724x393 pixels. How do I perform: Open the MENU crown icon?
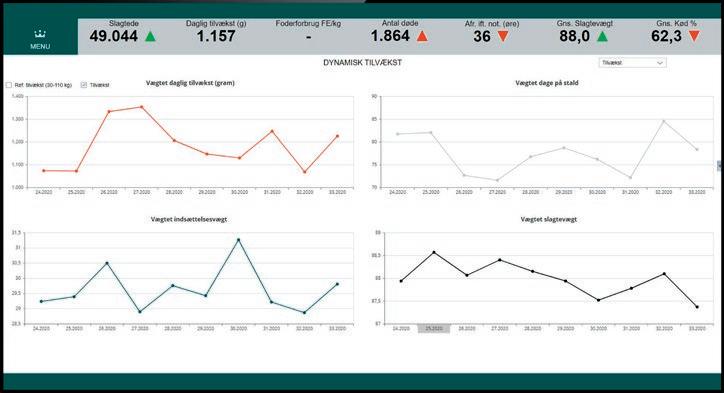[40, 34]
